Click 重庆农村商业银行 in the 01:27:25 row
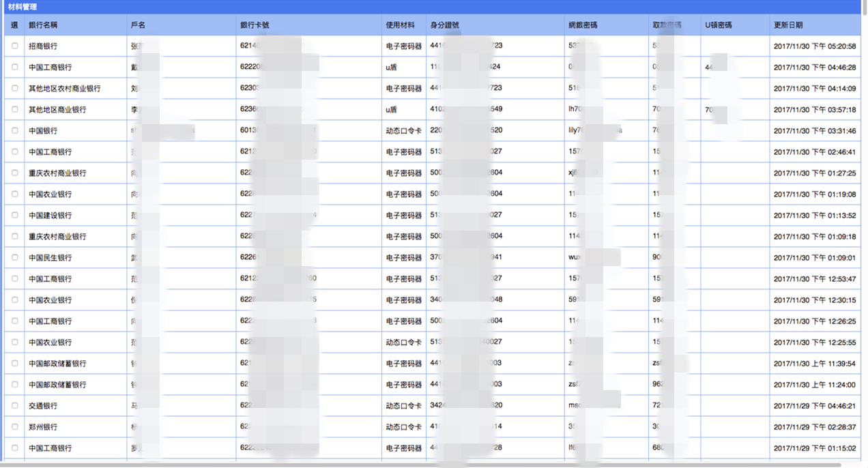Image resolution: width=868 pixels, height=468 pixels. click(57, 173)
